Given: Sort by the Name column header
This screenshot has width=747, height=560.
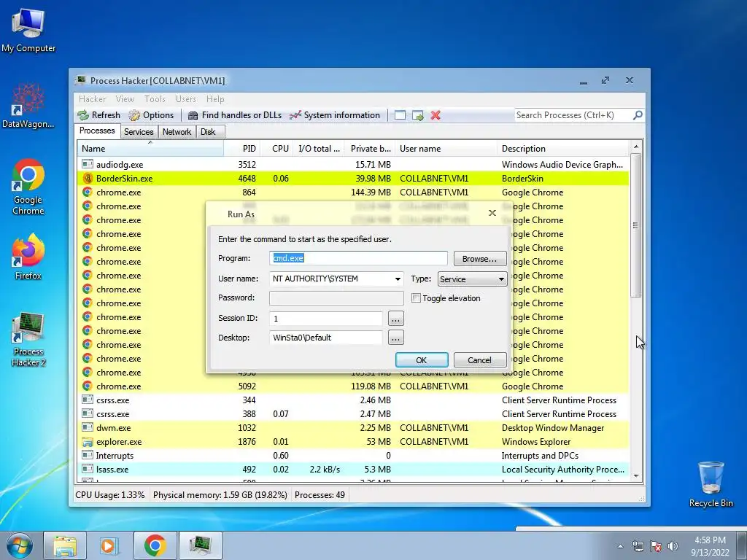Looking at the screenshot, I should [x=150, y=149].
